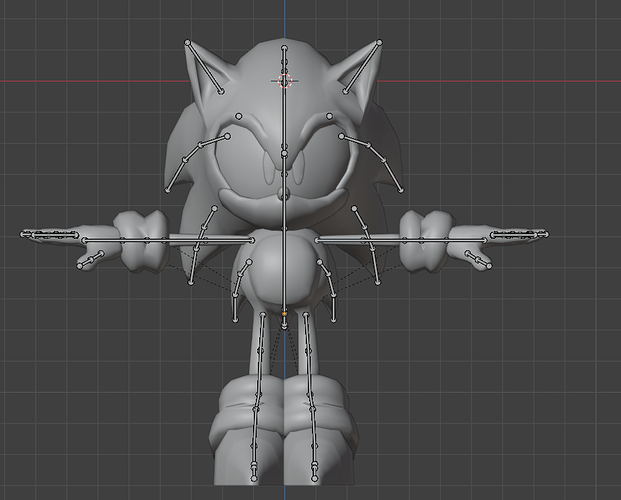Select the eyebrow joint on screen-right
Image resolution: width=621 pixels, height=500 pixels.
pos(330,116)
